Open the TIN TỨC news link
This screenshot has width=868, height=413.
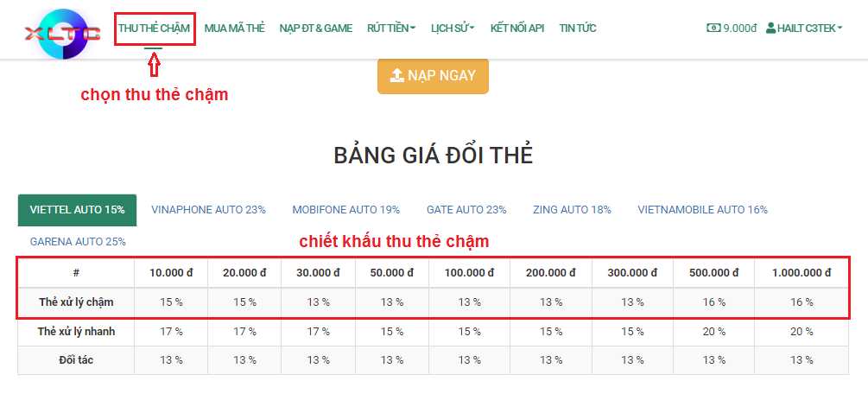tap(578, 29)
